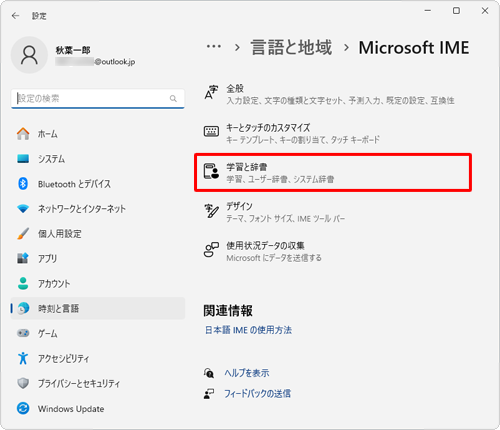The width and height of the screenshot is (500, 430).
Task: Click the back arrow icon
Action: pyautogui.click(x=15, y=16)
